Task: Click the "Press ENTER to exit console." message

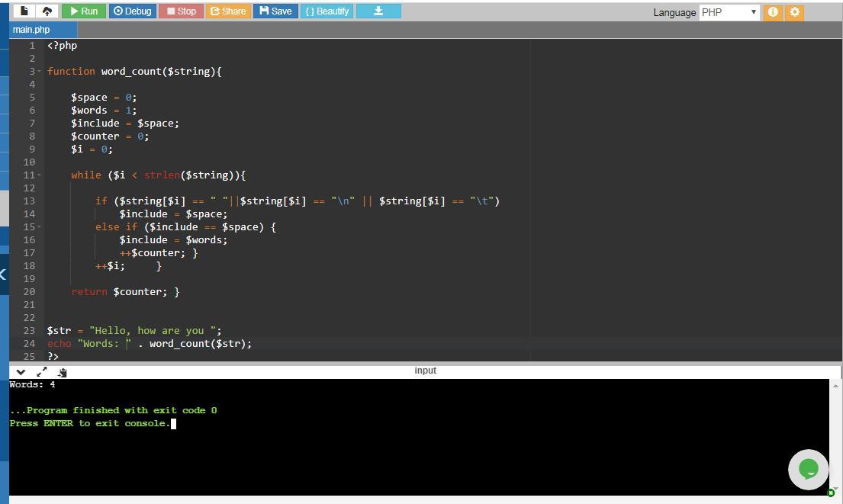Action: [90, 423]
